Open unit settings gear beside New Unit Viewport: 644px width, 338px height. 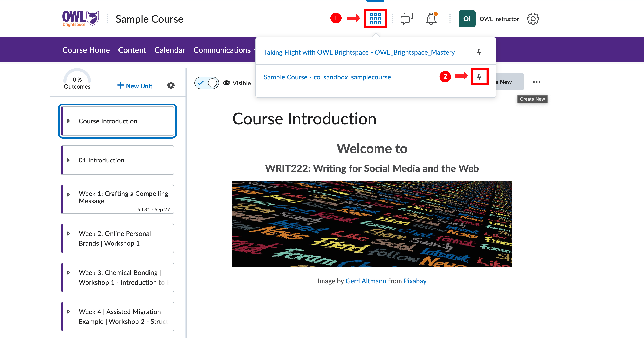tap(171, 85)
